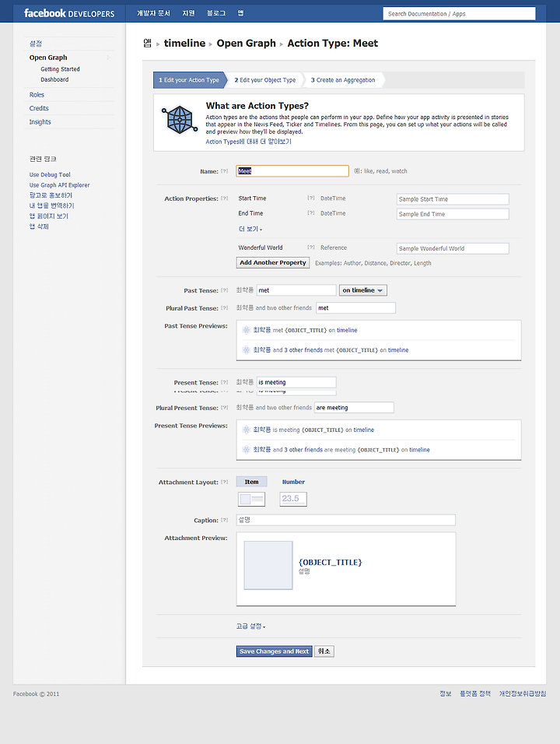Click help marker next to Attachment Layout
The height and width of the screenshot is (744, 560).
[x=225, y=482]
